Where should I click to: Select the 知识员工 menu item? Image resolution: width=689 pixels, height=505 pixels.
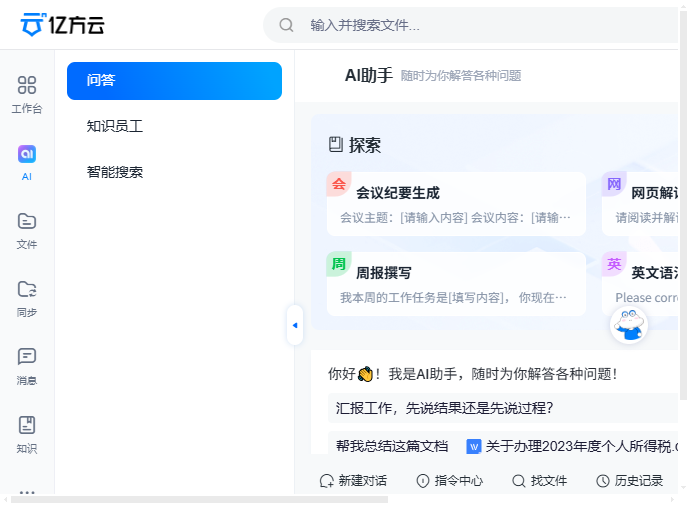[x=174, y=126]
